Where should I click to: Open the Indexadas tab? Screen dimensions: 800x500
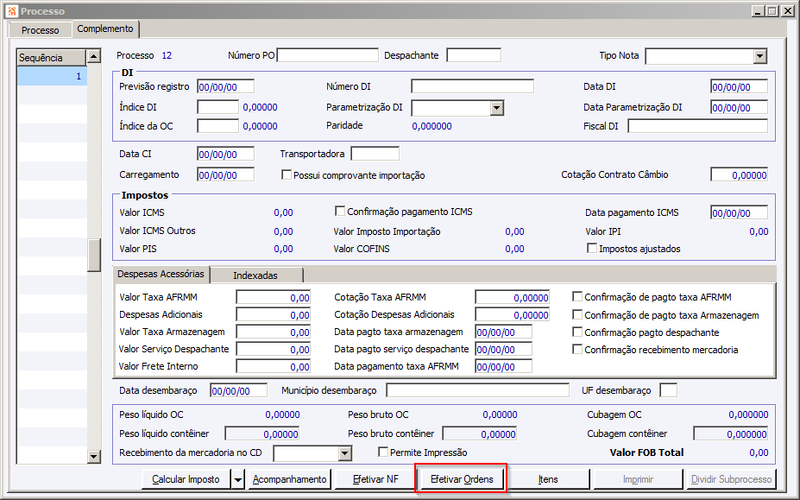pos(255,276)
